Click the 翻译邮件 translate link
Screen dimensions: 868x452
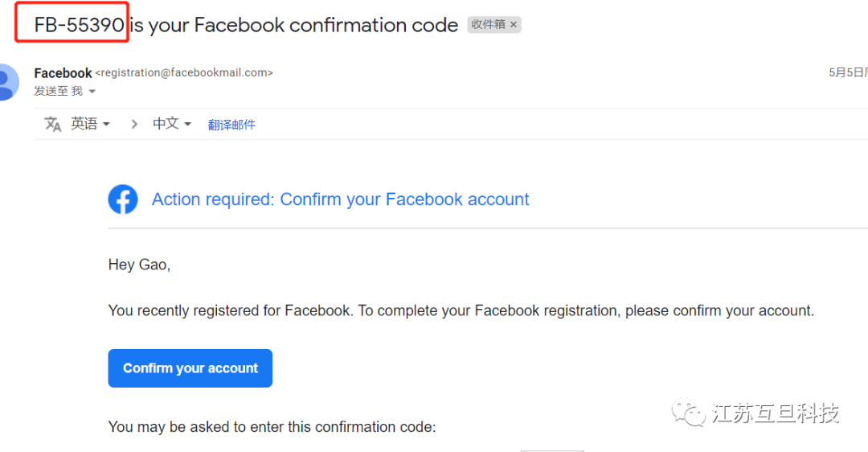231,125
